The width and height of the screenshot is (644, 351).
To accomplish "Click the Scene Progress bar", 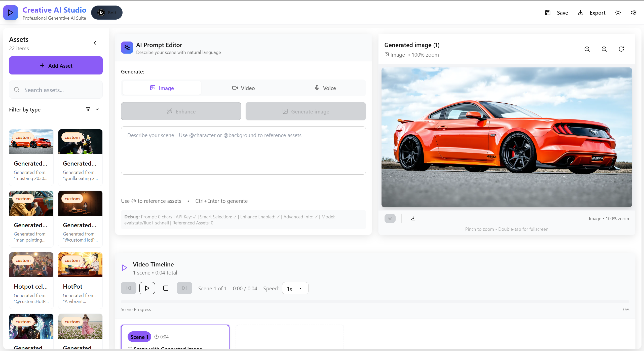I will (375, 301).
